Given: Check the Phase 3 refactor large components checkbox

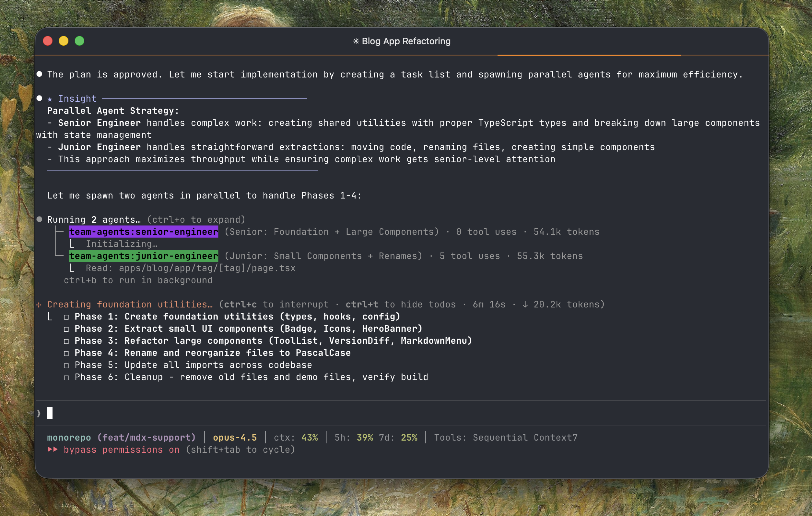Looking at the screenshot, I should 66,341.
